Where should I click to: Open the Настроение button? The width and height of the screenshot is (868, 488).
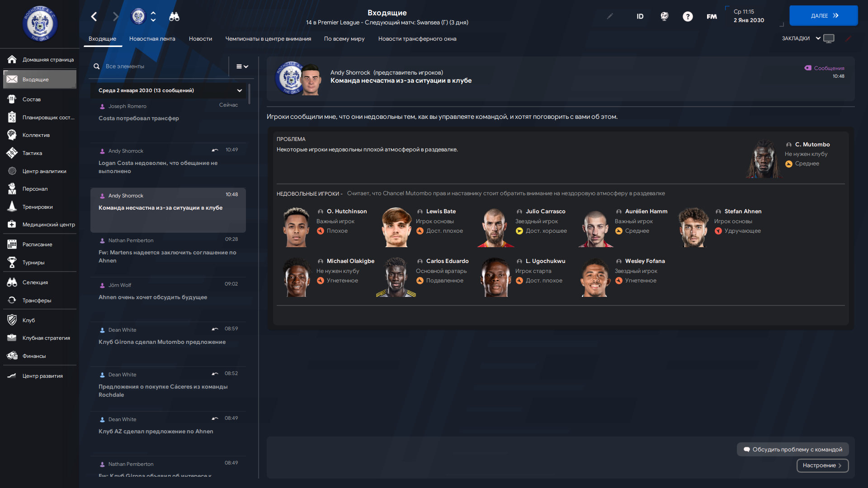(x=822, y=465)
